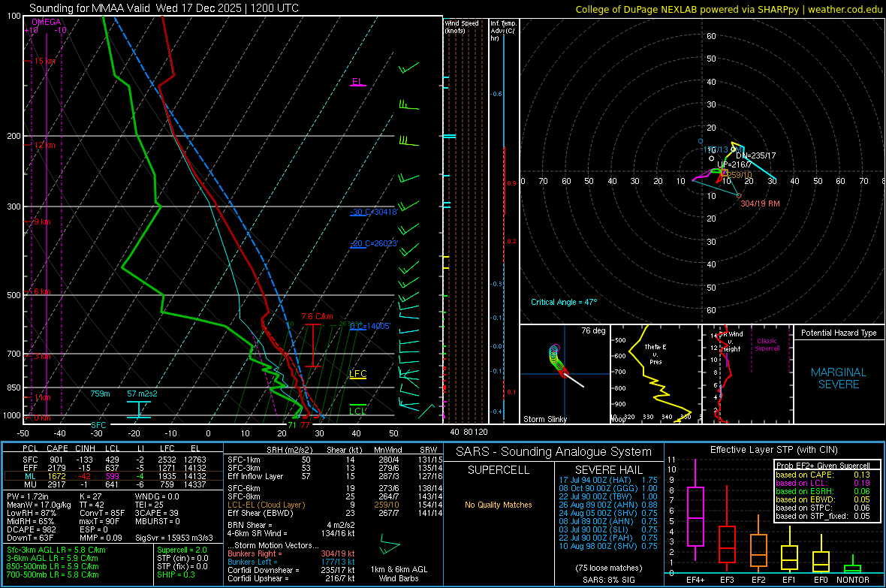886x588 pixels.
Task: Click the 'SARS - Sounding Analogue System' header
Action: pyautogui.click(x=553, y=452)
